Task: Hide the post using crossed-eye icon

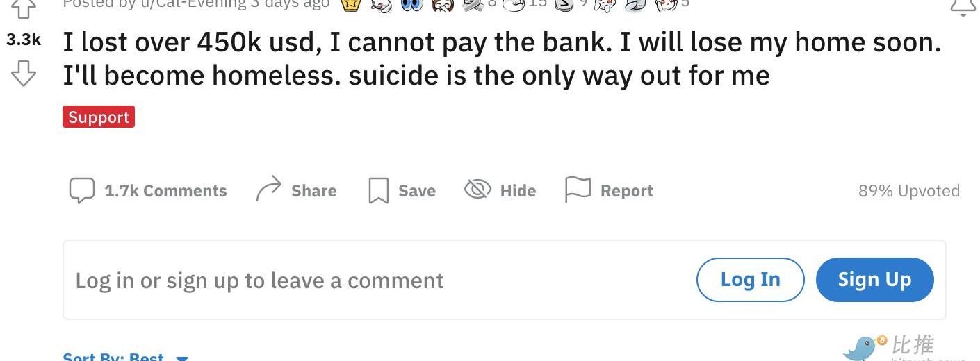Action: click(x=477, y=189)
